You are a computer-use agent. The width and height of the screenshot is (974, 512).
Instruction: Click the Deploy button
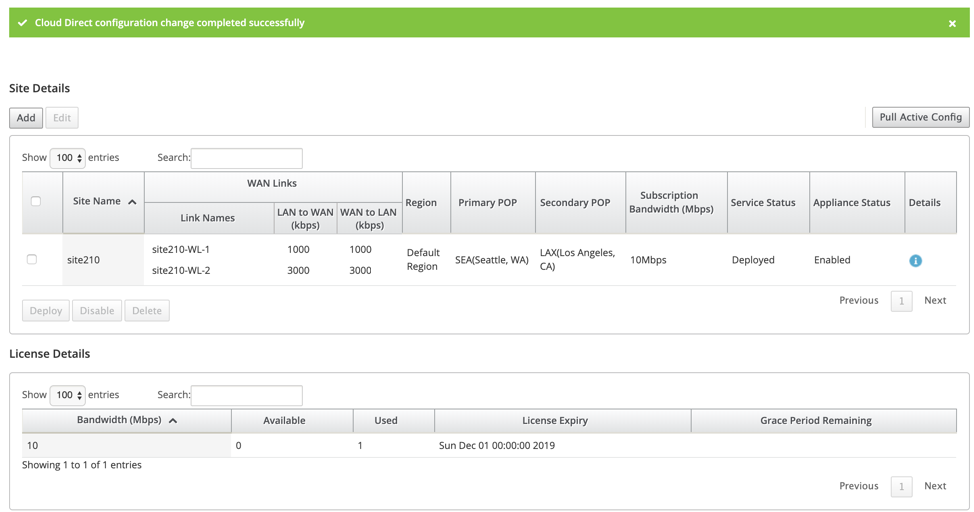pos(46,311)
